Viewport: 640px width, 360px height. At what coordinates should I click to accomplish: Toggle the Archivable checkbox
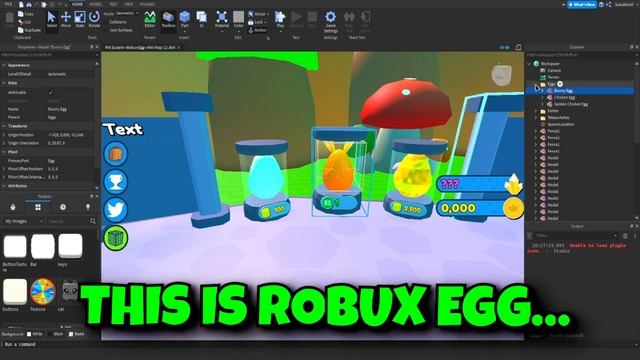point(51,92)
